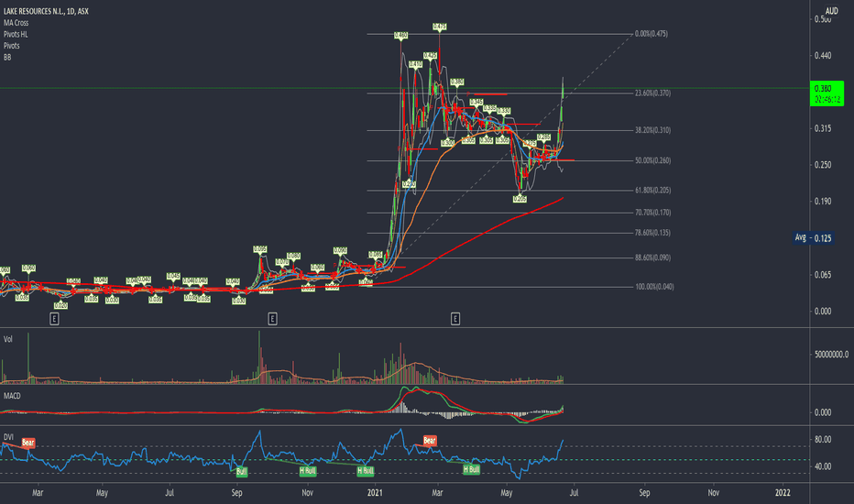The width and height of the screenshot is (854, 504).
Task: Select the Vol indicator legend
Action: click(7, 339)
